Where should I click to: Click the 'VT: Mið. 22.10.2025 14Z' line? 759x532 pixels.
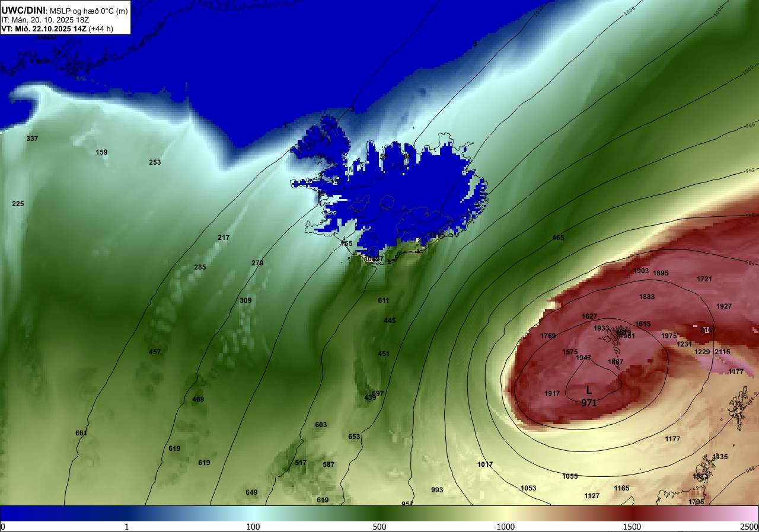pos(44,28)
